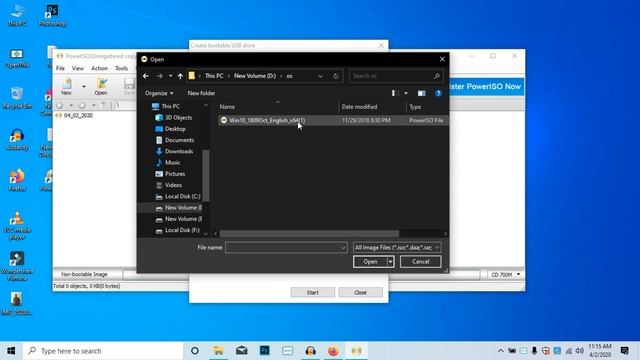Select Win10_1809Oct_English_x64 file in list
This screenshot has width=640, height=360.
click(333, 120)
